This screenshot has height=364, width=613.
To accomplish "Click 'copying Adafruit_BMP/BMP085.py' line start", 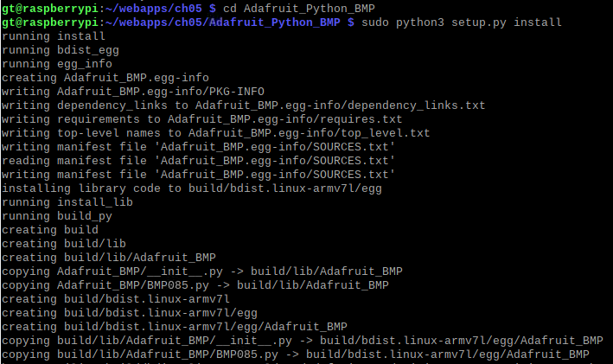I will [x=105, y=285].
